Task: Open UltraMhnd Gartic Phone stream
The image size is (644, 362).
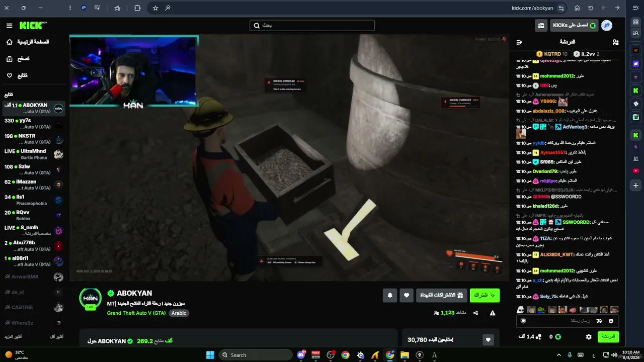Action: [34, 154]
